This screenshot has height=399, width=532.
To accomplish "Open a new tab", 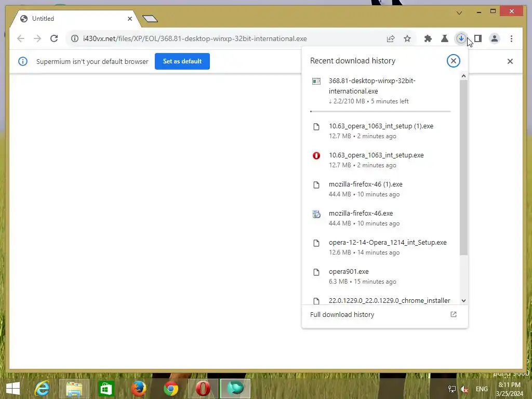I will click(x=150, y=19).
